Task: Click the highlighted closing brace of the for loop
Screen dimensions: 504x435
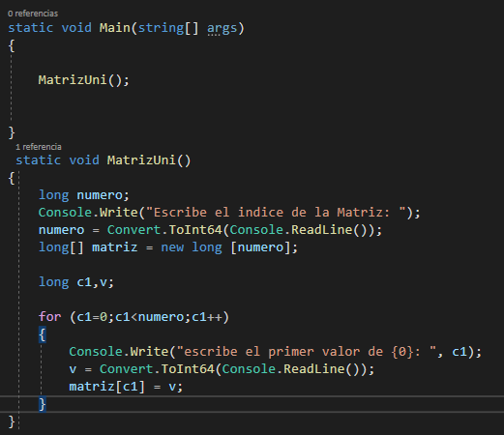Action: point(43,404)
